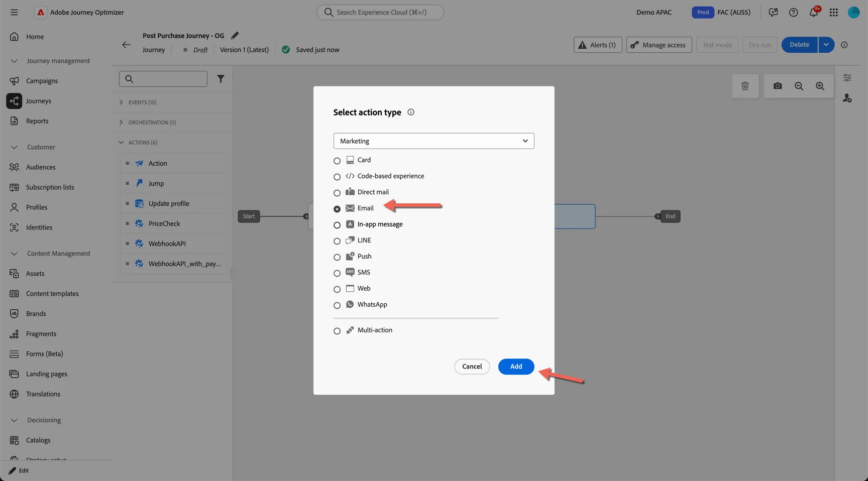Image resolution: width=868 pixels, height=481 pixels.
Task: Click the Add button
Action: 516,367
